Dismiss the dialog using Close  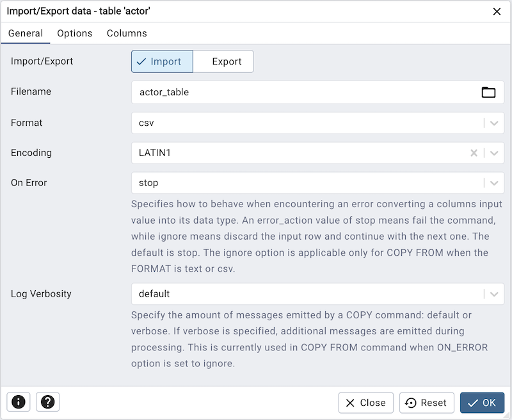click(x=365, y=403)
